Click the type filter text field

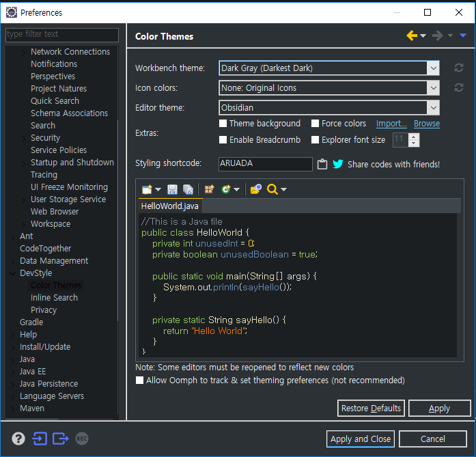coord(62,35)
